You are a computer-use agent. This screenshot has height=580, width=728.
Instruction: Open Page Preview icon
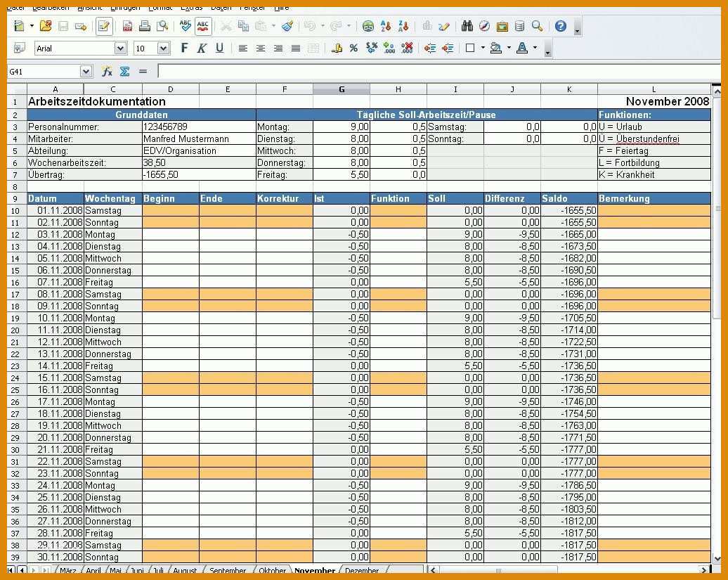[x=162, y=27]
